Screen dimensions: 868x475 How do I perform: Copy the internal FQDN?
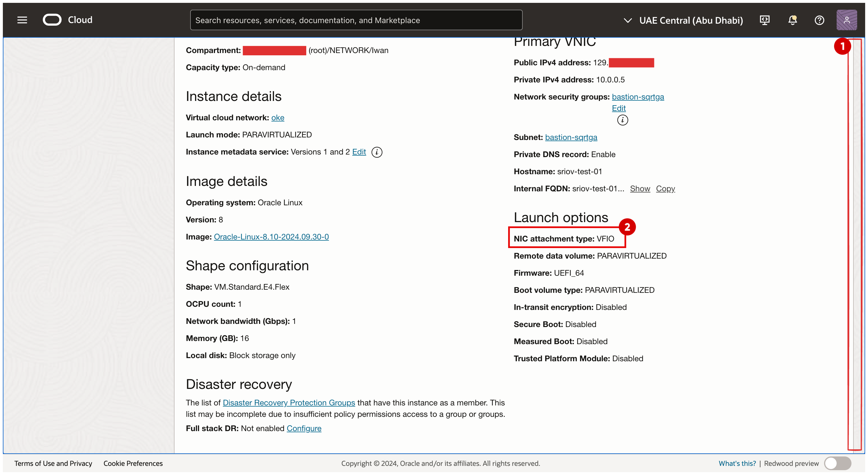665,189
